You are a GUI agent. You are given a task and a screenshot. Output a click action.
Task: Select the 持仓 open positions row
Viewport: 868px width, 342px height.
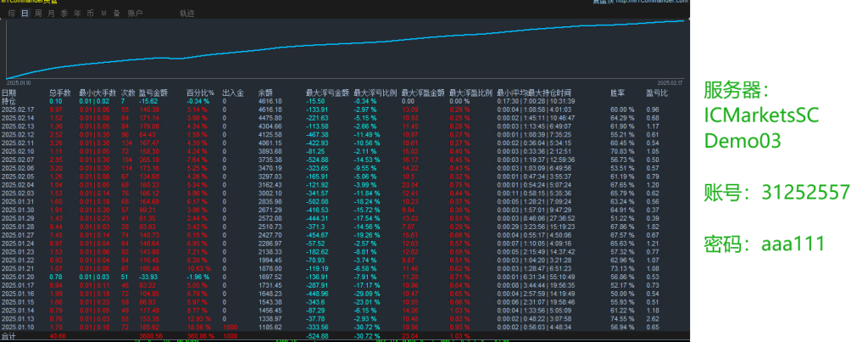[345, 102]
